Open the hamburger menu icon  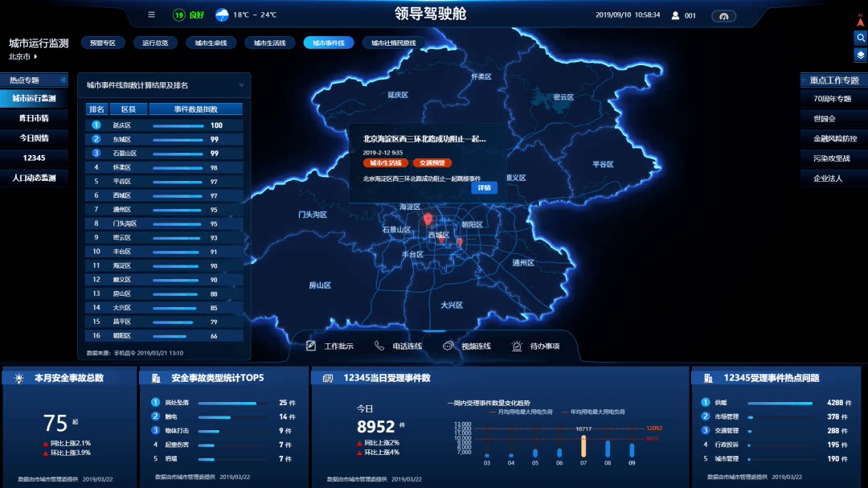tap(151, 15)
